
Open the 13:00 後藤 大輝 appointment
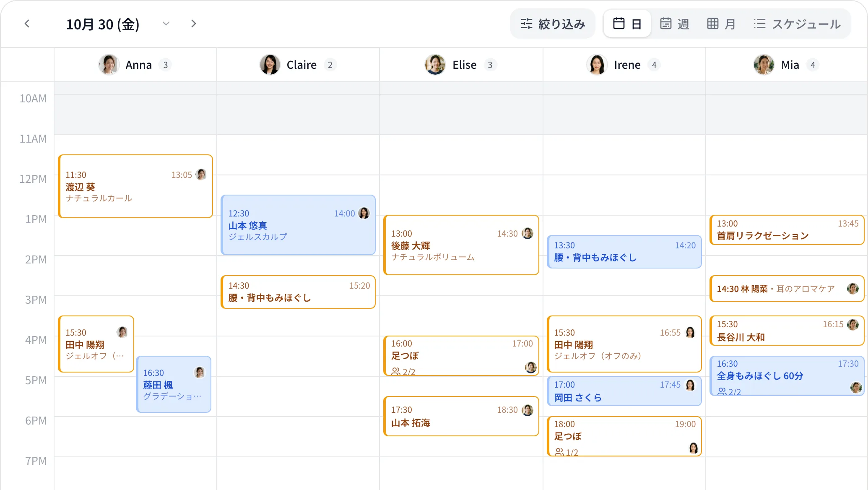(x=461, y=245)
